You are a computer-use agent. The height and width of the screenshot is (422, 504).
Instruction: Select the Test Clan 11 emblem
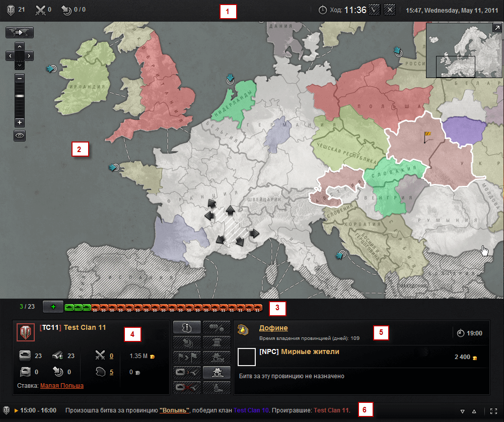[x=26, y=332]
